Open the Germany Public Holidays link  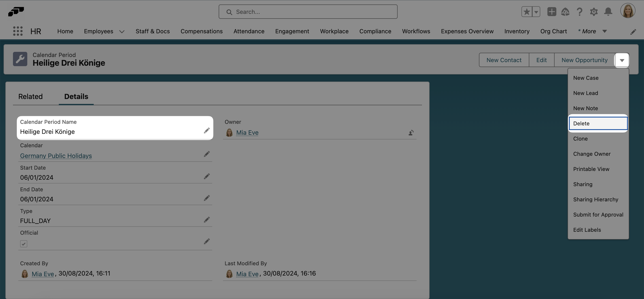pos(56,156)
